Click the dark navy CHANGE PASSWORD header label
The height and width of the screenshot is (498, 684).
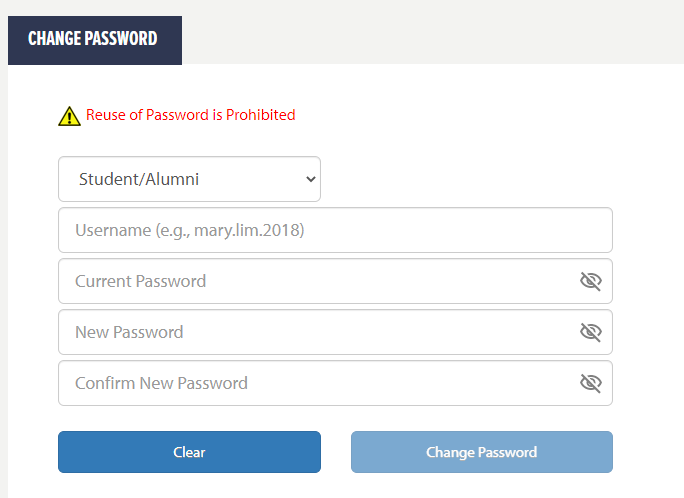click(x=94, y=39)
